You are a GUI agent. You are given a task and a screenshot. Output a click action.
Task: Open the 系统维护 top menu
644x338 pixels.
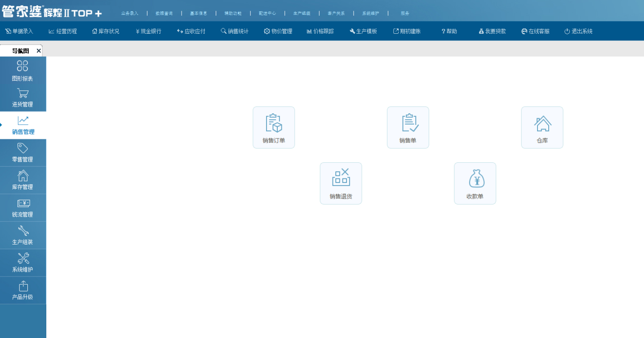[x=371, y=13]
